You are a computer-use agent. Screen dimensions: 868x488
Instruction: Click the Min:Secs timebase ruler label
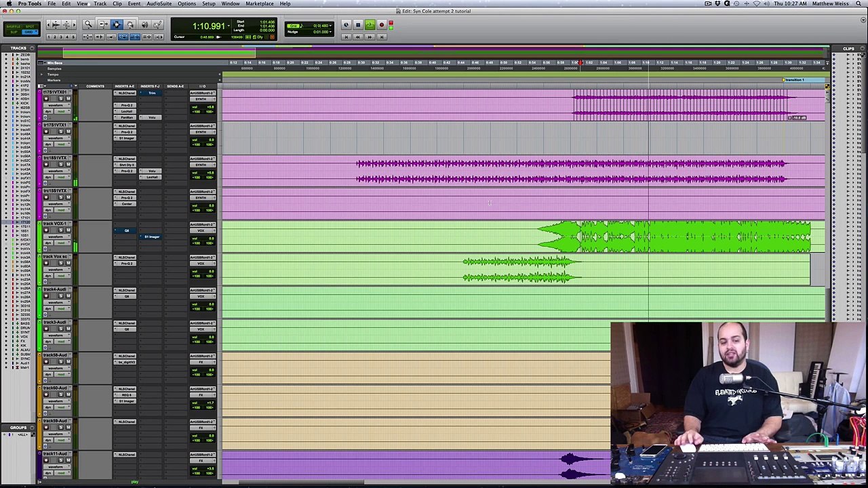coord(55,63)
